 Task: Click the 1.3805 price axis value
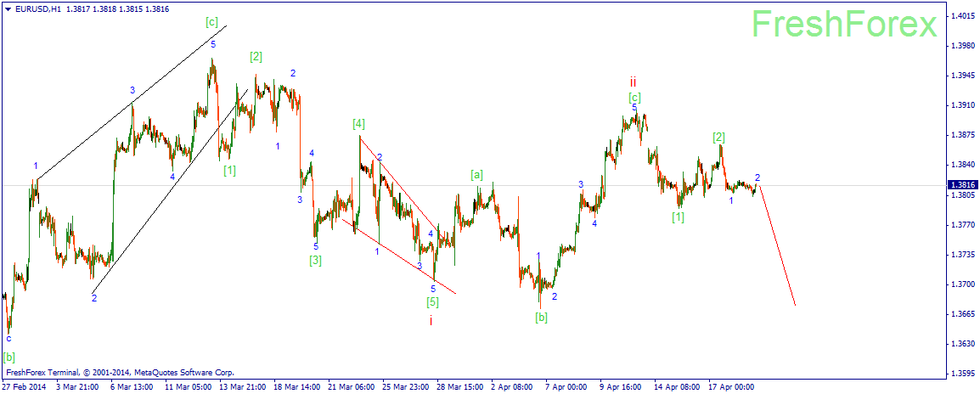(962, 195)
